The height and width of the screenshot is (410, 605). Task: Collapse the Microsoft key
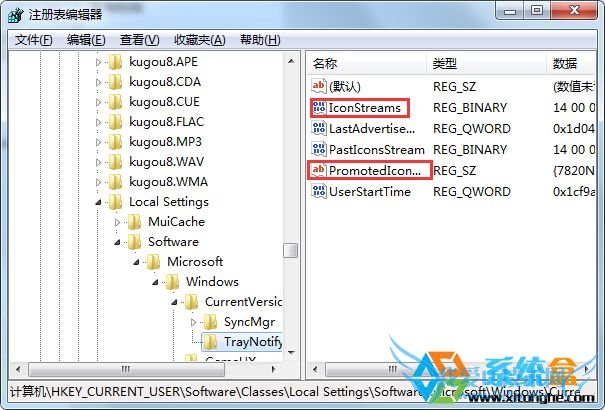(x=136, y=262)
